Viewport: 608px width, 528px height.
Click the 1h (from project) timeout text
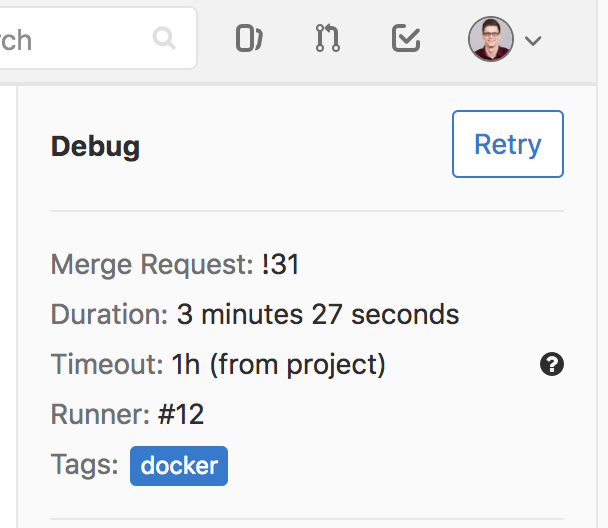point(278,365)
